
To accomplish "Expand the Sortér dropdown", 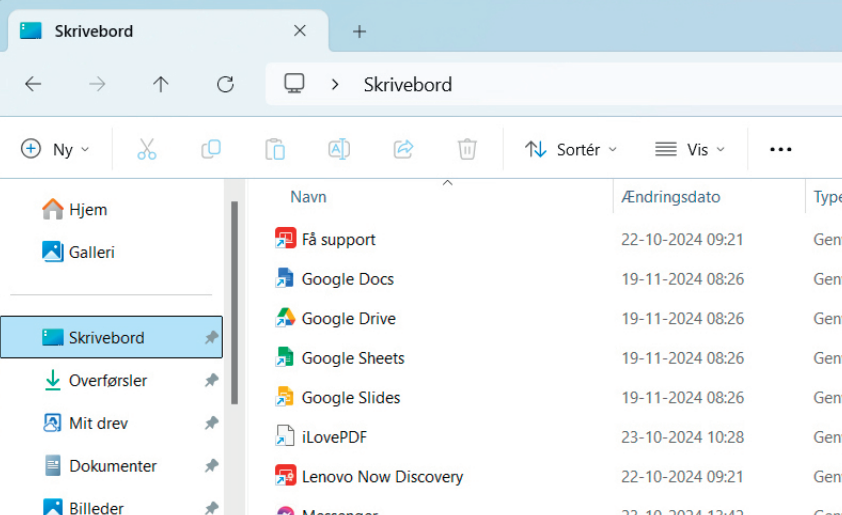I will [571, 149].
